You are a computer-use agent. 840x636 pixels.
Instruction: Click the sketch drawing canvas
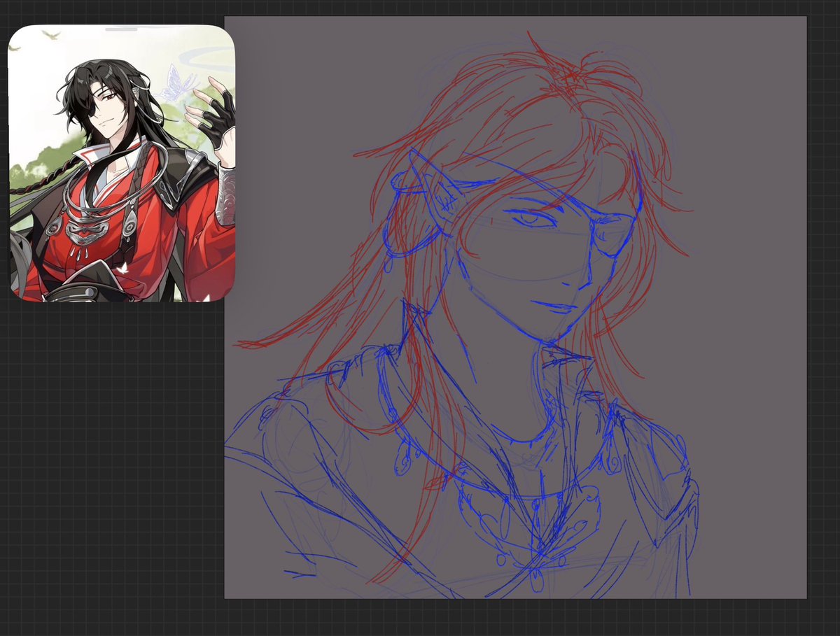[515, 307]
